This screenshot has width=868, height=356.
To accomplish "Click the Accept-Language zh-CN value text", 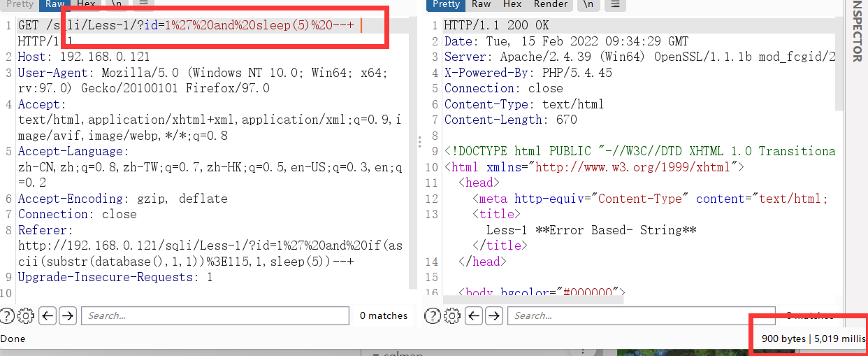I will (210, 175).
